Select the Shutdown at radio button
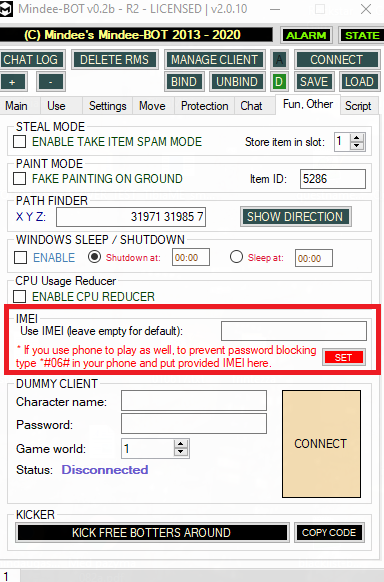384x582 pixels. (94, 257)
